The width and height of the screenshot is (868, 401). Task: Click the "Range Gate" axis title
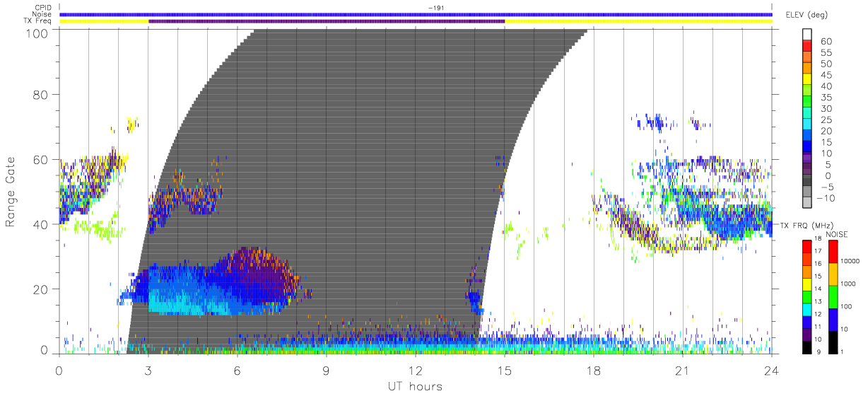tap(11, 192)
